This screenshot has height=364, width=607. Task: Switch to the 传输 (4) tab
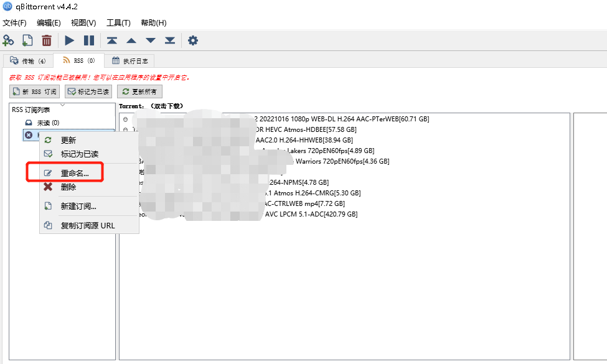(x=28, y=61)
